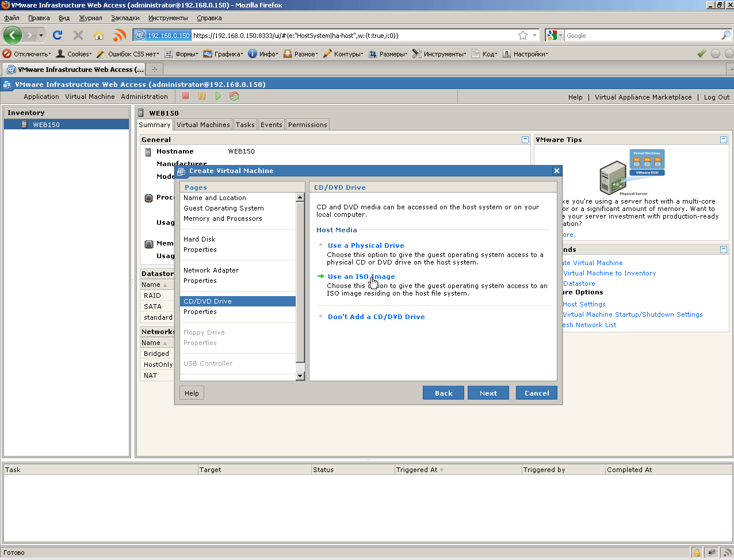Viewport: 734px width, 560px height.
Task: Click the red Power Off toolbar icon
Action: point(186,97)
